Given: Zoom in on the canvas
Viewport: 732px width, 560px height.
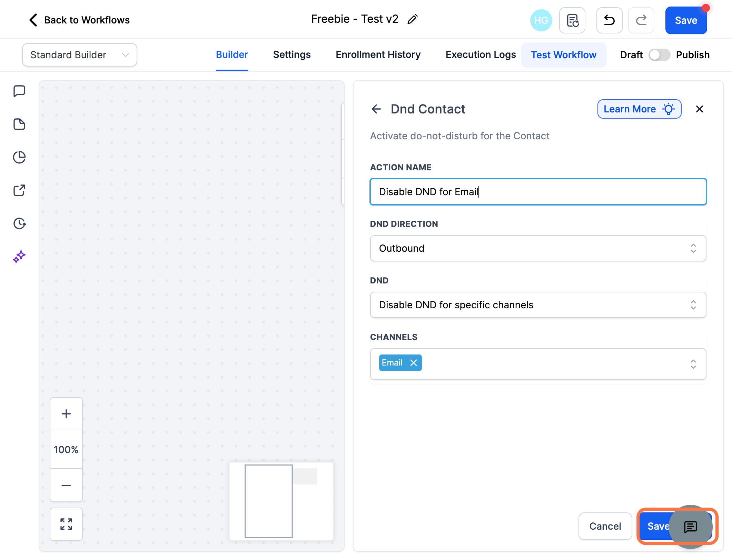Looking at the screenshot, I should coord(66,414).
